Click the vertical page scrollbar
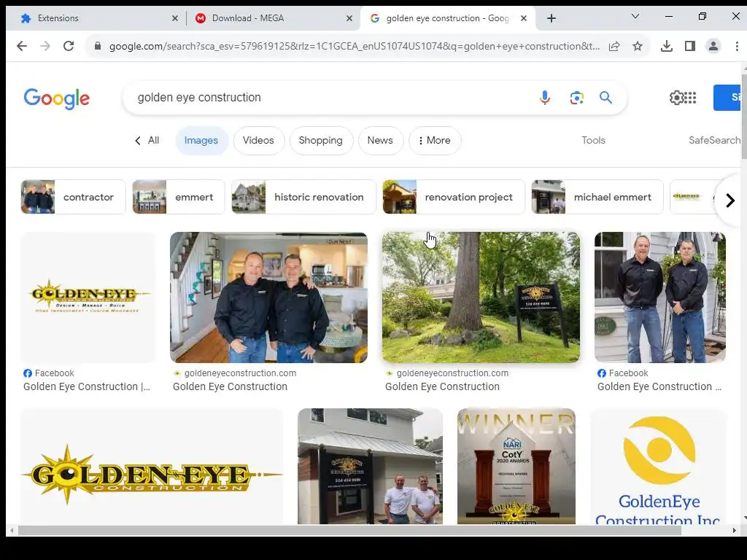The height and width of the screenshot is (560, 747). click(743, 117)
